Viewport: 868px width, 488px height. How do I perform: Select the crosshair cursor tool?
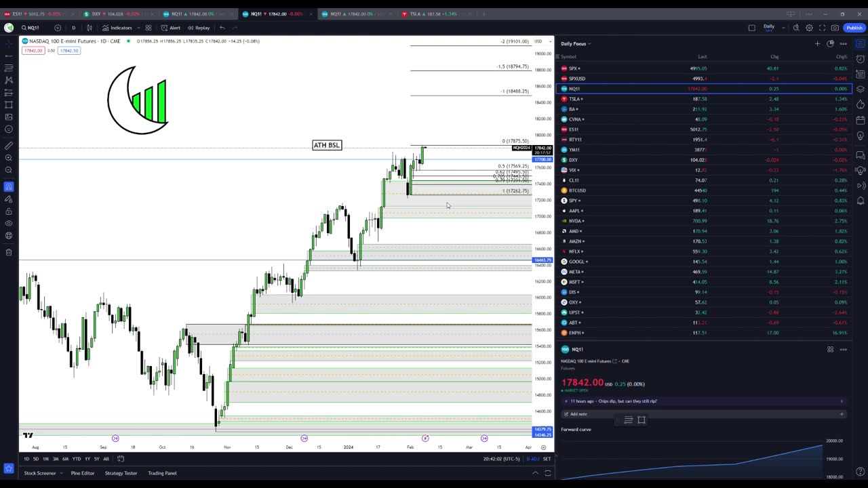(x=9, y=43)
